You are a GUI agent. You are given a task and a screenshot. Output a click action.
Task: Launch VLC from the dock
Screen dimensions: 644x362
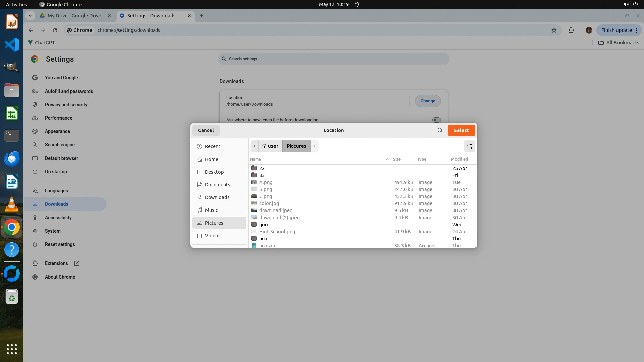(x=12, y=204)
